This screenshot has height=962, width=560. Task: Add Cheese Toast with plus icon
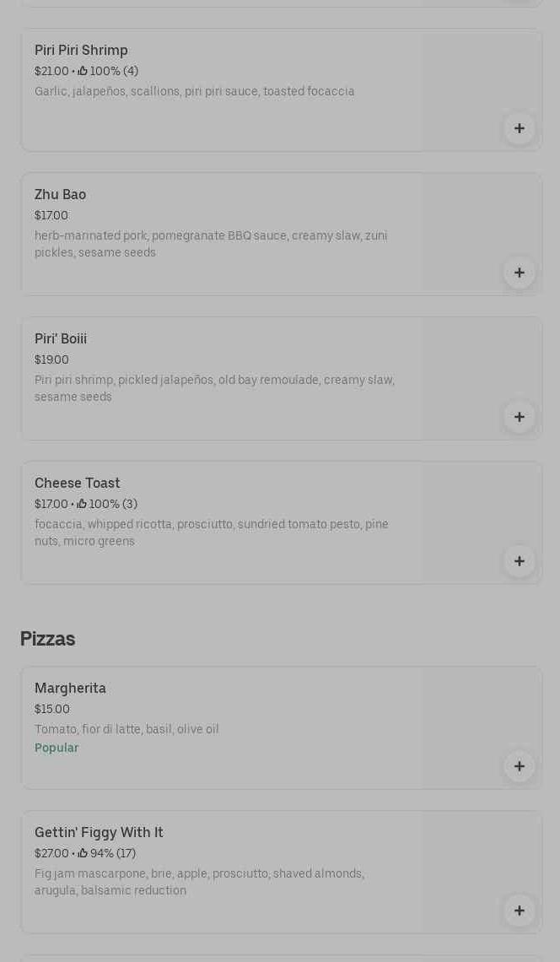[x=519, y=561]
